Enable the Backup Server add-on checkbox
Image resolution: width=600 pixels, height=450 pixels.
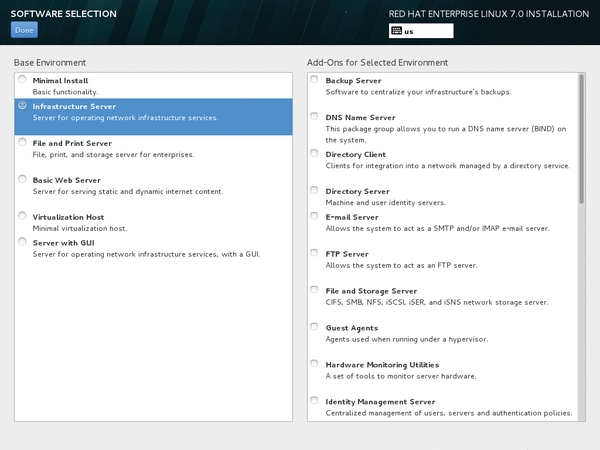[x=314, y=79]
